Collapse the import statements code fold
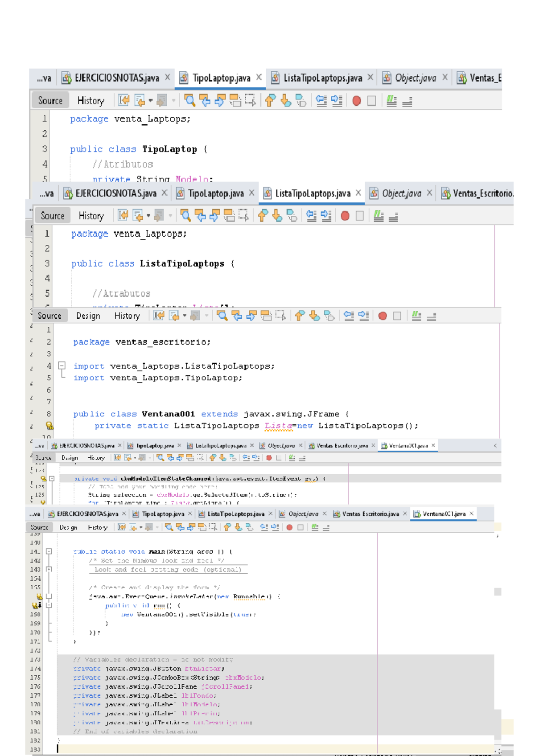The height and width of the screenshot is (756, 535). point(62,366)
